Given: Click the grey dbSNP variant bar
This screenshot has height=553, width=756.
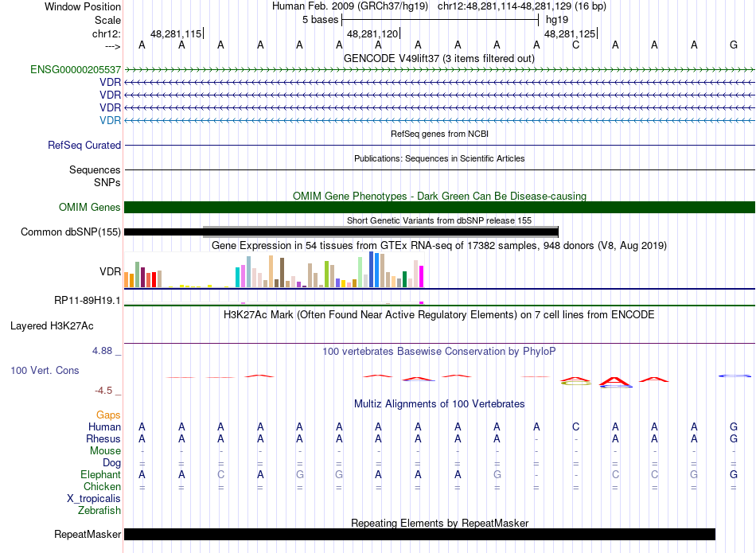Looking at the screenshot, I should [x=380, y=232].
